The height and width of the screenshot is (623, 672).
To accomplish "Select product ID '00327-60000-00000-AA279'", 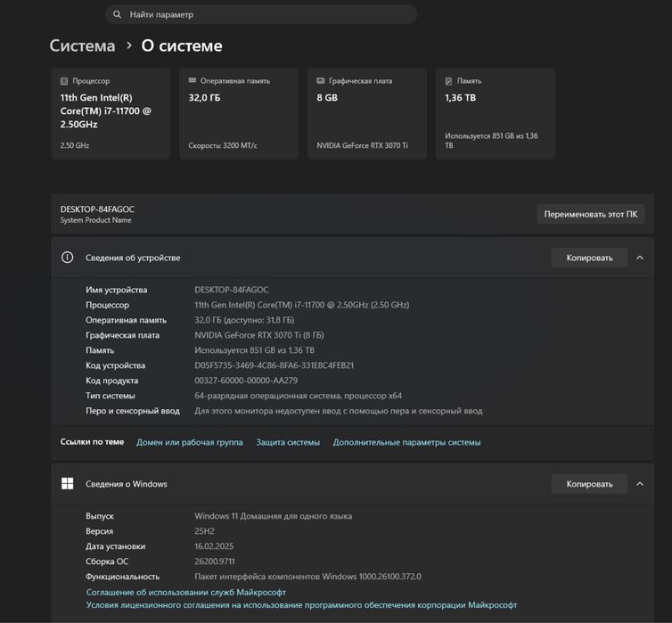I will tap(246, 381).
